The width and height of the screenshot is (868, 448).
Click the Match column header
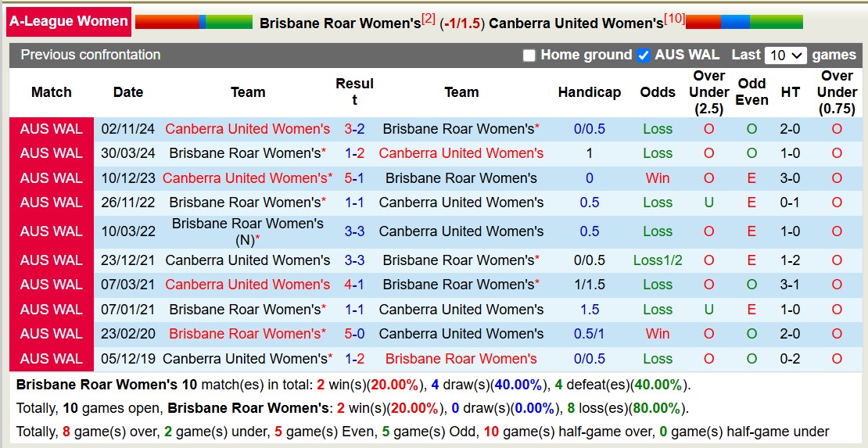(52, 92)
